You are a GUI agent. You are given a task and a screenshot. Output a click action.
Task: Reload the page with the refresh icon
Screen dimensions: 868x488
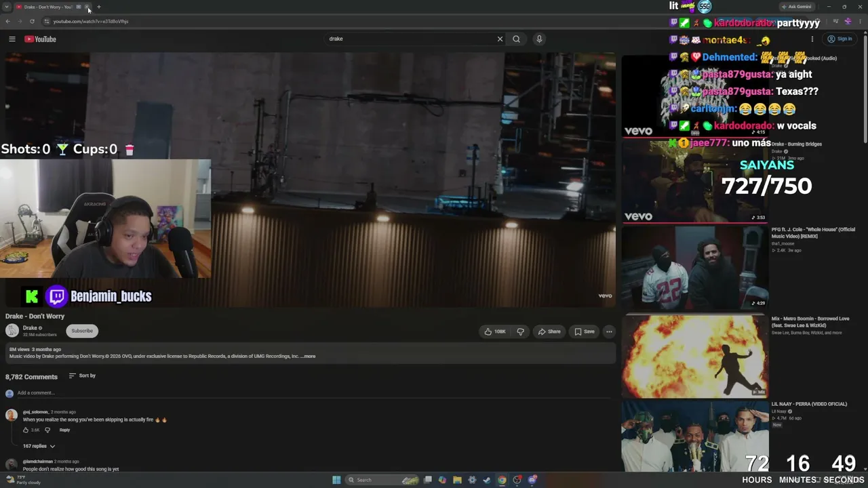[x=32, y=21]
